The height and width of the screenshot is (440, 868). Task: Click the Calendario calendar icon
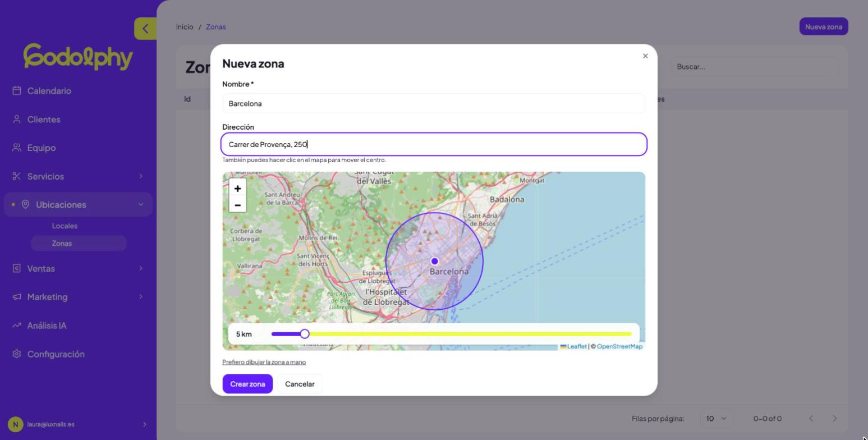point(17,90)
